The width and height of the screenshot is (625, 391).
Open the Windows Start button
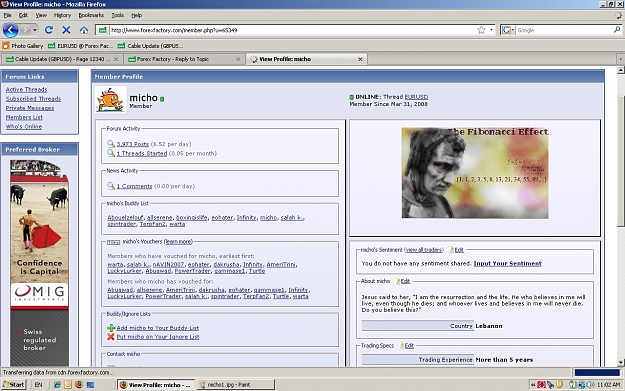13,385
